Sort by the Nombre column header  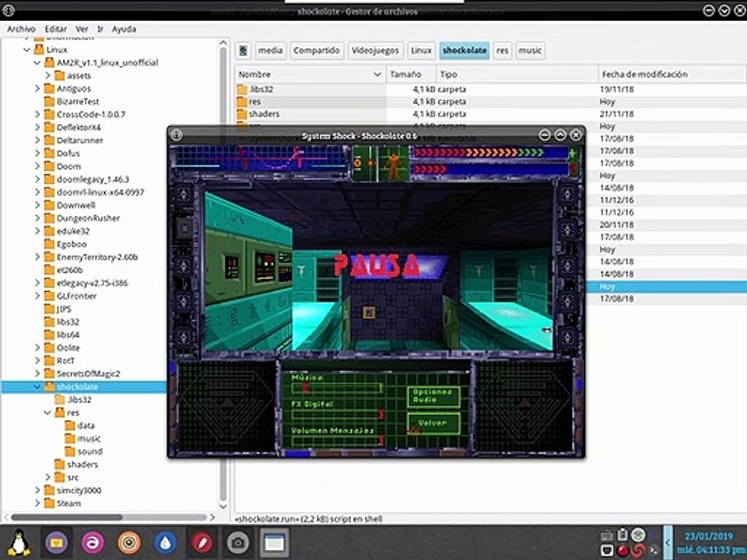click(310, 75)
